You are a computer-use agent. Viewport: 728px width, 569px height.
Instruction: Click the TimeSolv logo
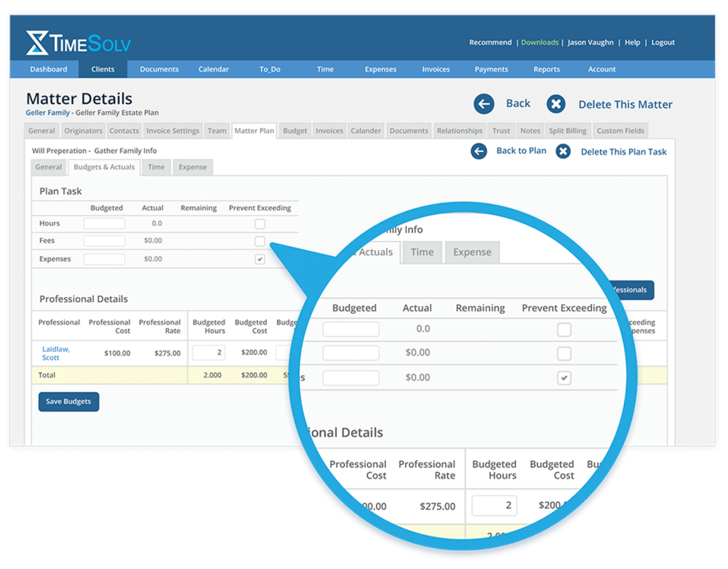(x=79, y=42)
